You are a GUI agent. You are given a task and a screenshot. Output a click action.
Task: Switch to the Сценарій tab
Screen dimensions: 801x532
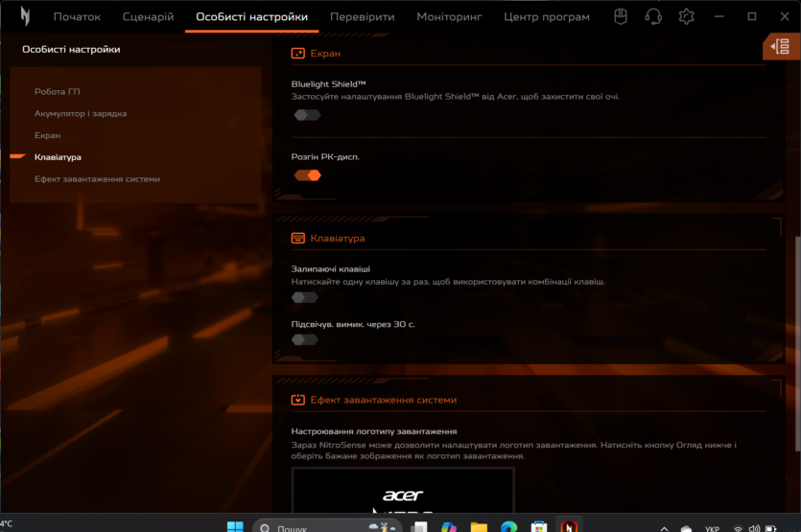pos(148,17)
